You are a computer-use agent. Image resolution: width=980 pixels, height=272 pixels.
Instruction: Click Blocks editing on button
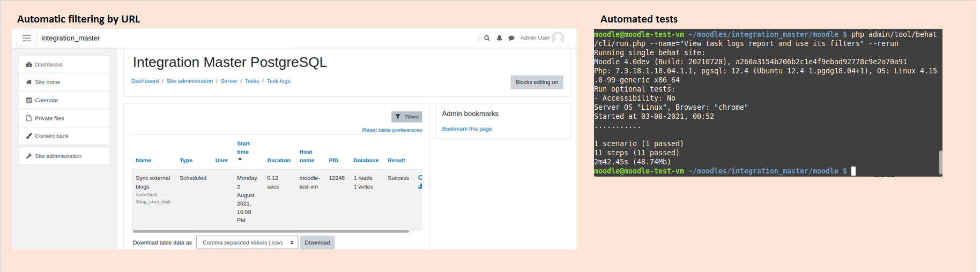pyautogui.click(x=537, y=82)
